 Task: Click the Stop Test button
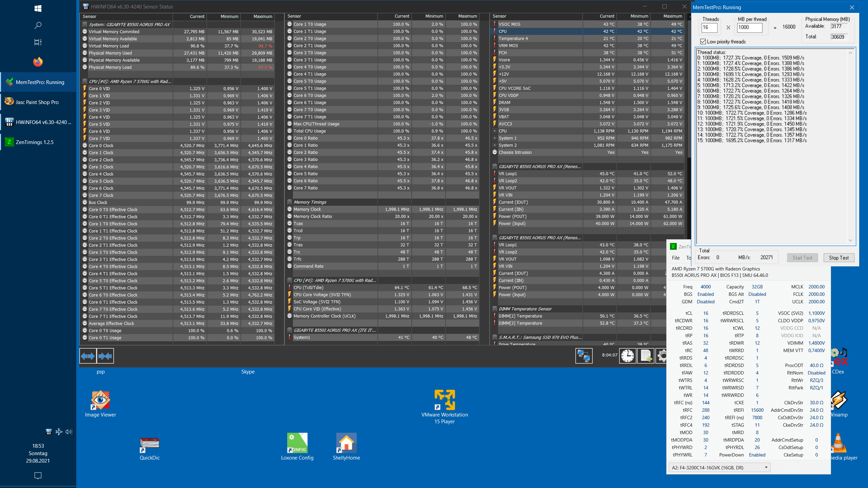839,258
